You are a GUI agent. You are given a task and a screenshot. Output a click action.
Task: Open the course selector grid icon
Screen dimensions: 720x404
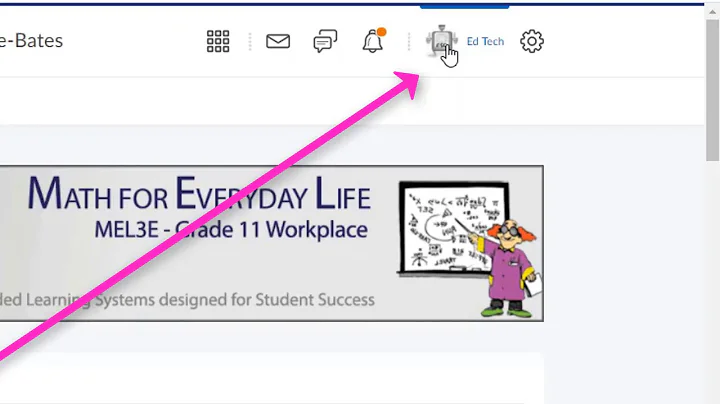pos(218,41)
